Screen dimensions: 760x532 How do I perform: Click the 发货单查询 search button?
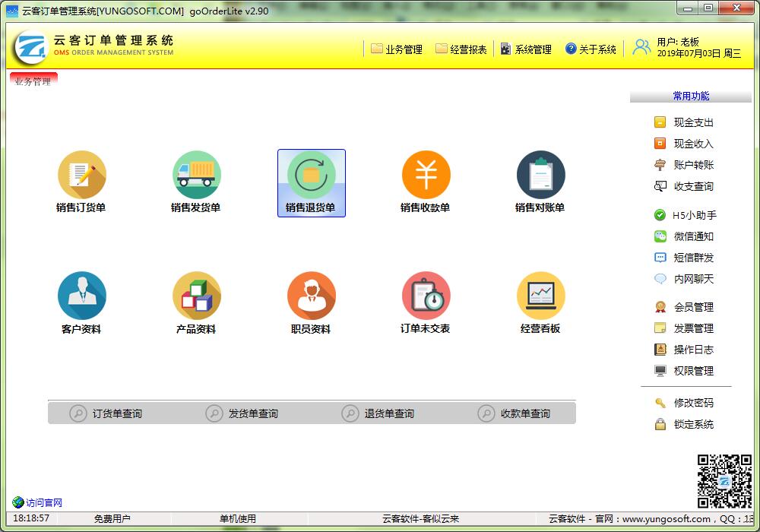[242, 413]
